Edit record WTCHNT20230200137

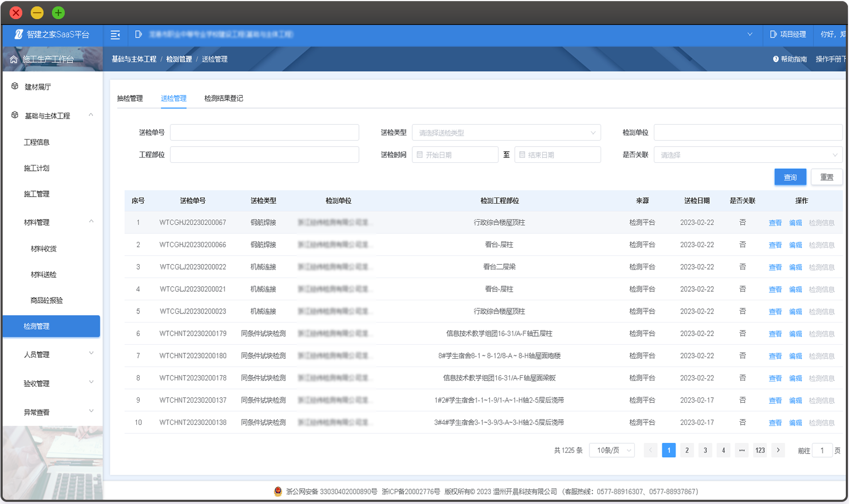point(795,401)
